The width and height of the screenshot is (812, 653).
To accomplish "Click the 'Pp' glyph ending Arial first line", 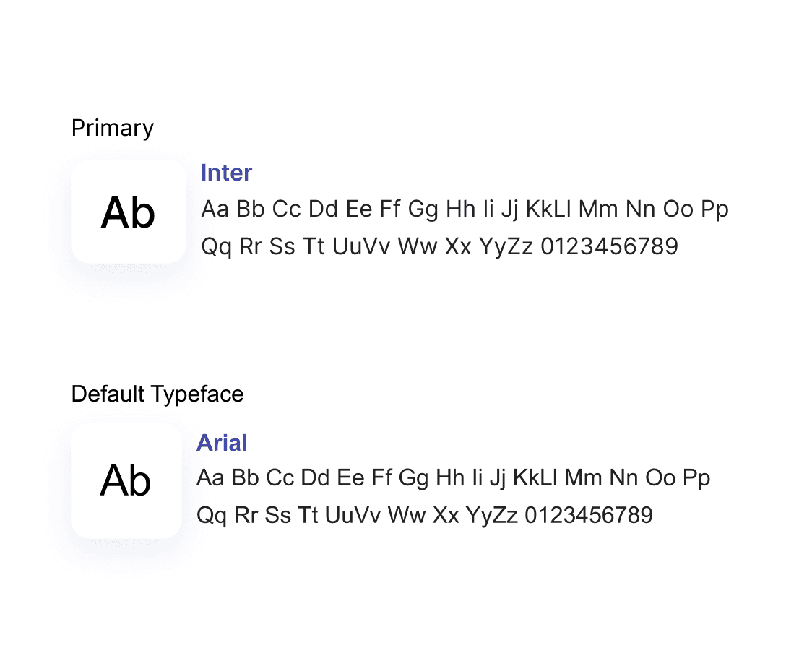I will (x=696, y=479).
